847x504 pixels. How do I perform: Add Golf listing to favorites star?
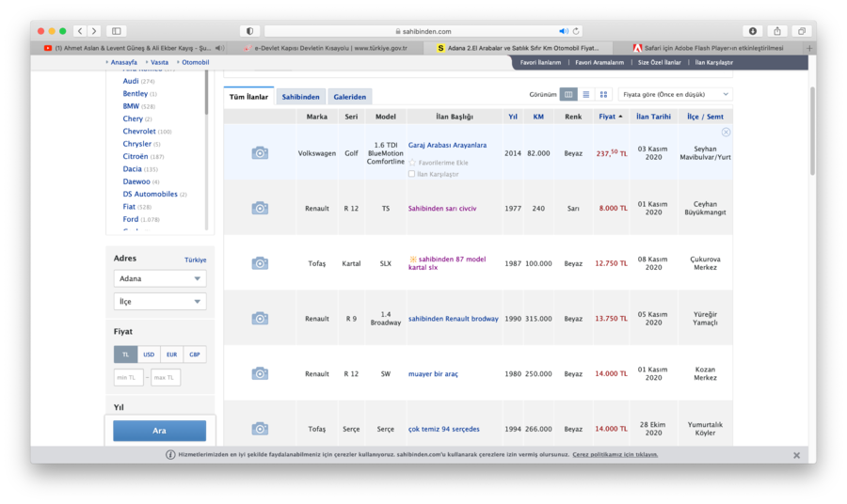(413, 163)
